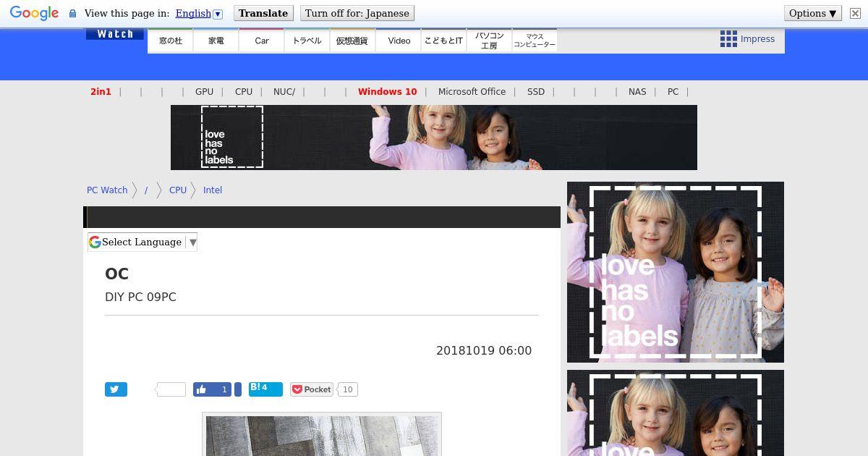The height and width of the screenshot is (456, 868).
Task: Click the PC topic link
Action: tap(673, 92)
